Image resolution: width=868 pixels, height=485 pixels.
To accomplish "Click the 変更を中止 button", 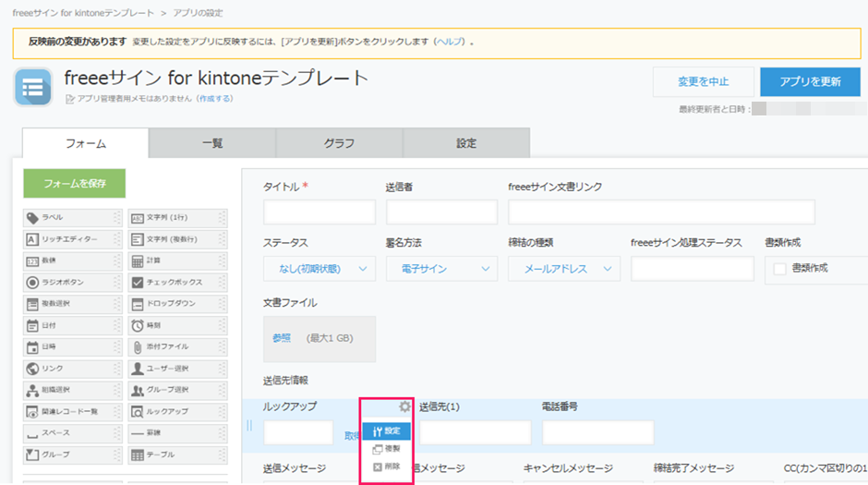I will pos(703,82).
